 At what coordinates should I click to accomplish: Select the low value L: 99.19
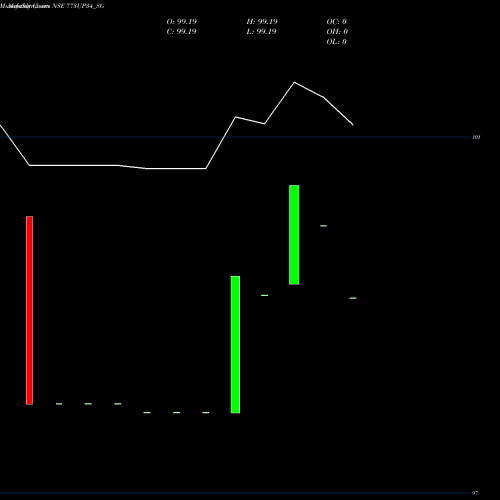click(261, 32)
